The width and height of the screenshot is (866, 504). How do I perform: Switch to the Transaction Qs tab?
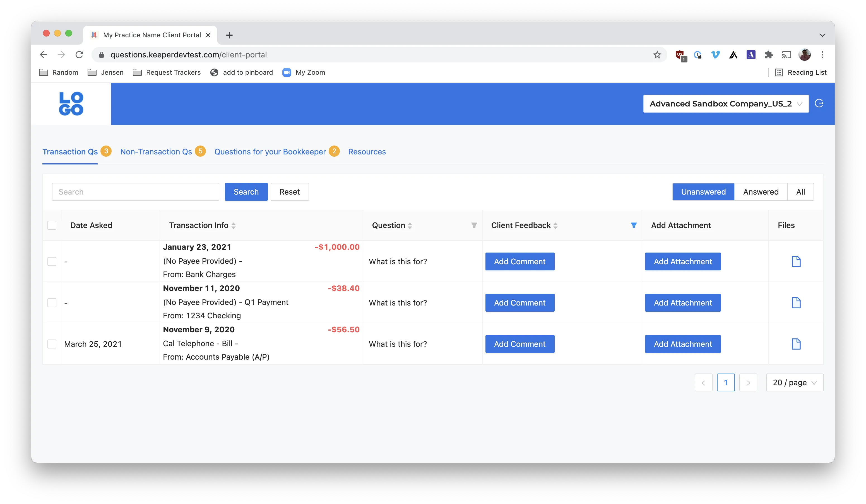pyautogui.click(x=70, y=152)
